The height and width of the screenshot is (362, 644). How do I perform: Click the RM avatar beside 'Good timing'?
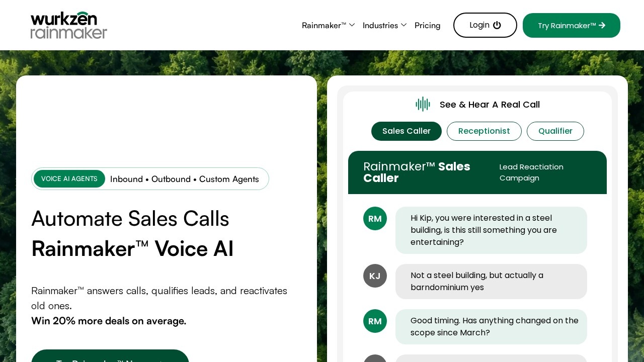[375, 321]
